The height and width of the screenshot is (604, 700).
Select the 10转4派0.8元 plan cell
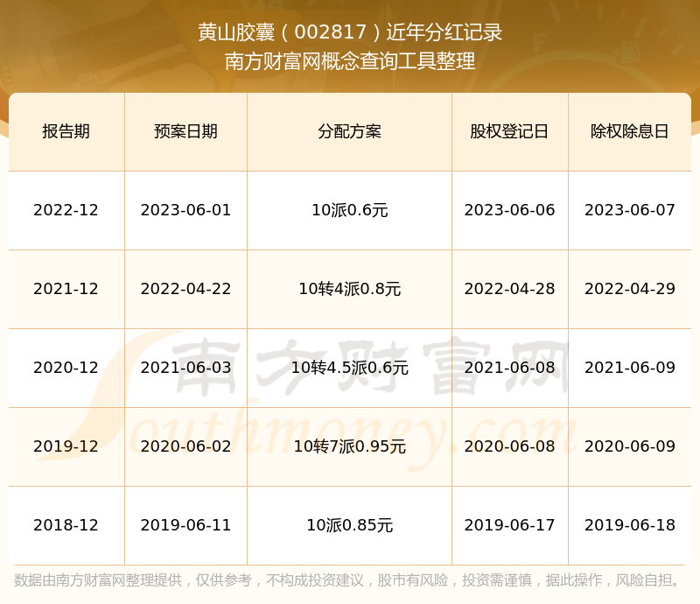pos(349,289)
